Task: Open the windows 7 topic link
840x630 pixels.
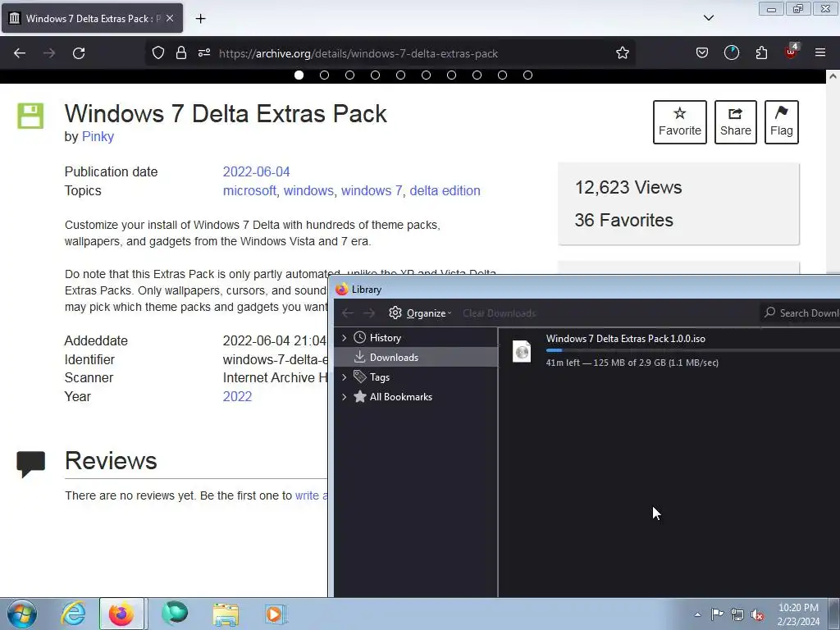Action: (x=372, y=190)
